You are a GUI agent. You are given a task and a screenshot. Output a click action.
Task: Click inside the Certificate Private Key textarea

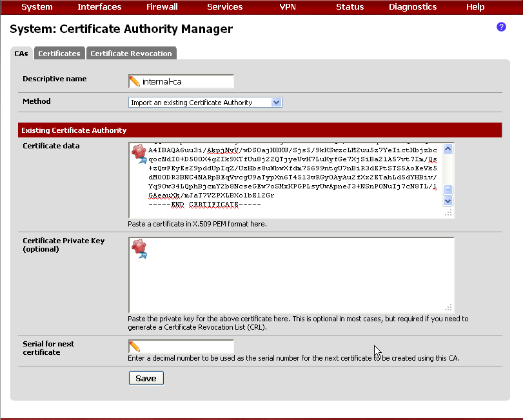click(x=291, y=275)
